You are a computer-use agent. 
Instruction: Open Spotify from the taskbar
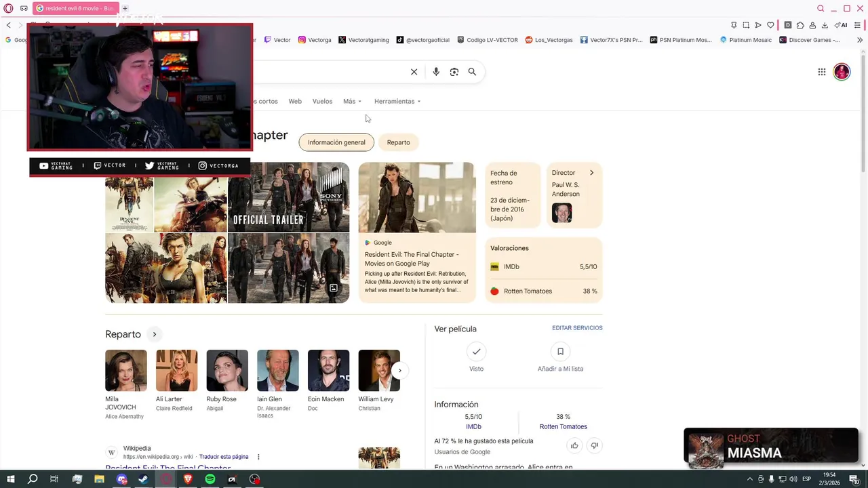(210, 479)
